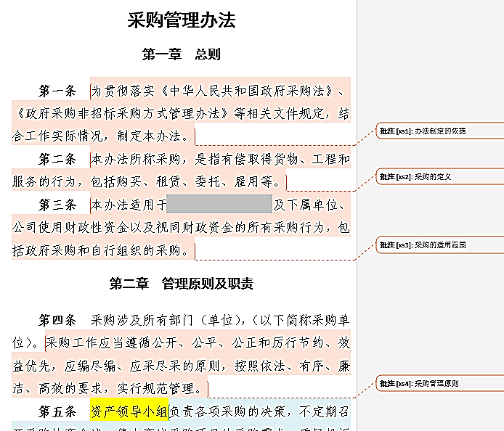Click the text 负责各项采购的决策
Screen dimensions: 504x431
(227, 411)
